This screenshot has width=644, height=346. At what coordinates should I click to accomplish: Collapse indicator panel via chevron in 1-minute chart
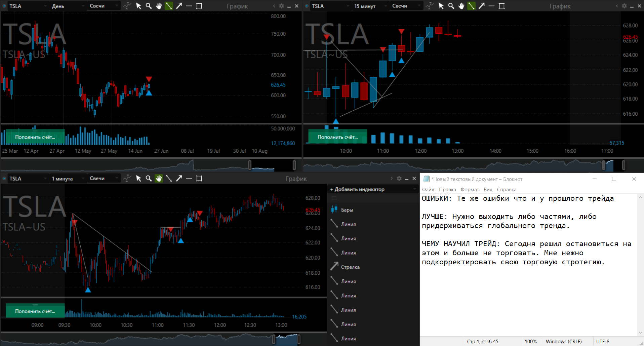click(x=391, y=178)
